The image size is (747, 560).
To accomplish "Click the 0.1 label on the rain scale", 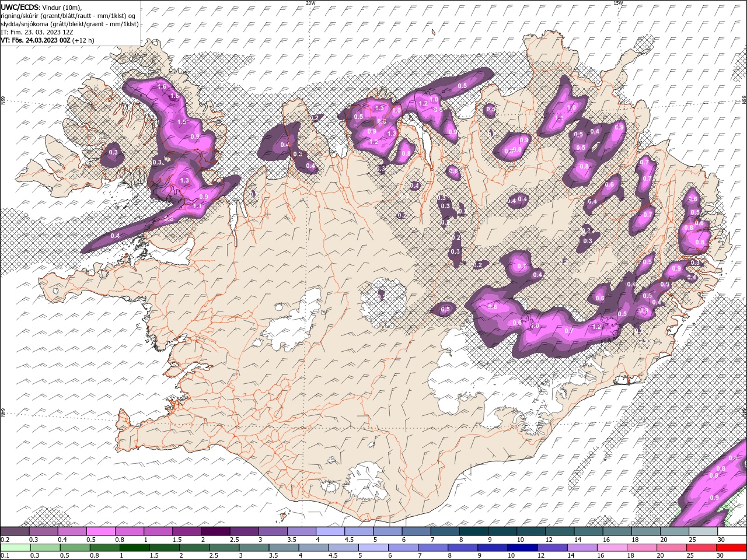I will (5, 555).
